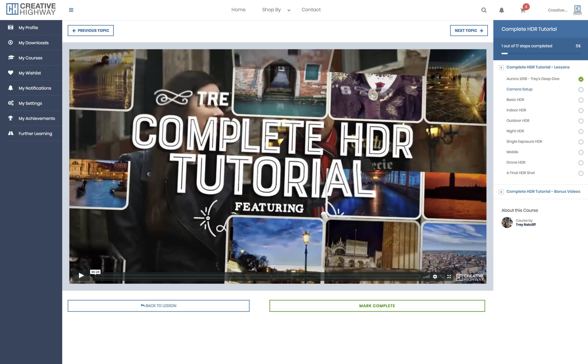588x364 pixels.
Task: Toggle Camera Setup completion circle
Action: pos(581,90)
